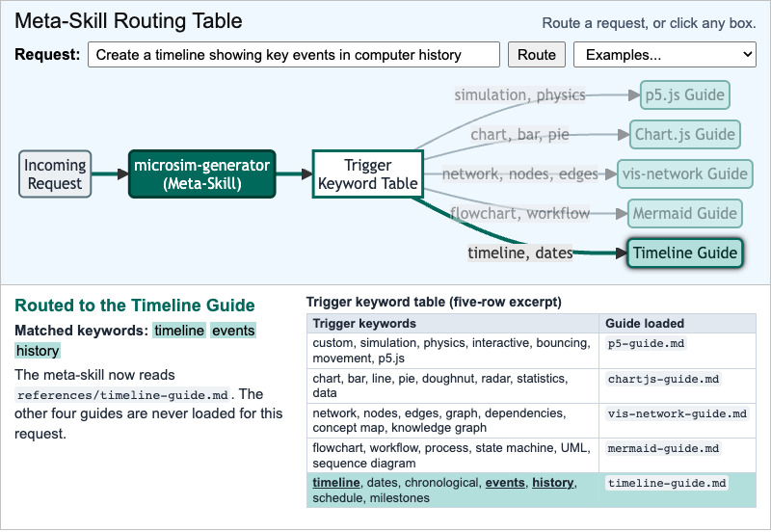Open the Examples dropdown
The width and height of the screenshot is (771, 532).
point(664,55)
